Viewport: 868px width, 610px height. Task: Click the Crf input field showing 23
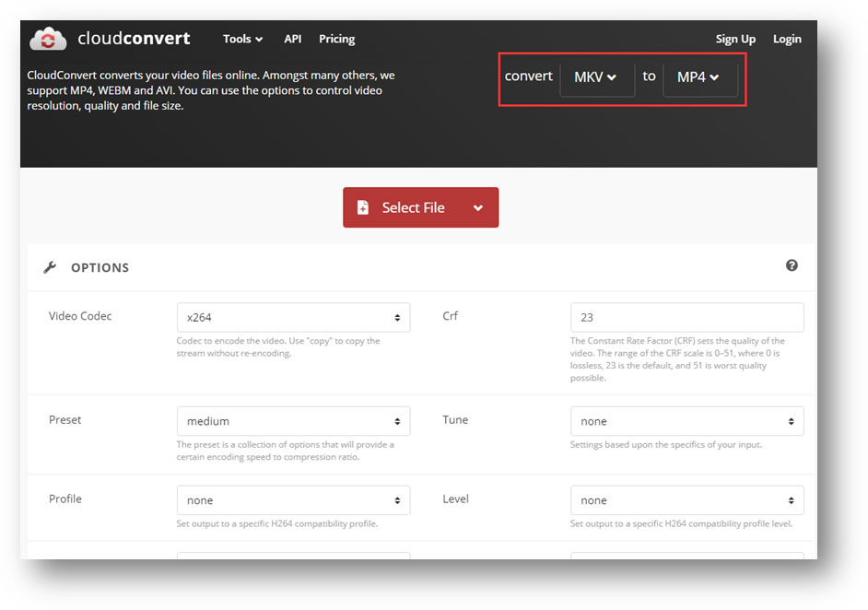click(687, 317)
